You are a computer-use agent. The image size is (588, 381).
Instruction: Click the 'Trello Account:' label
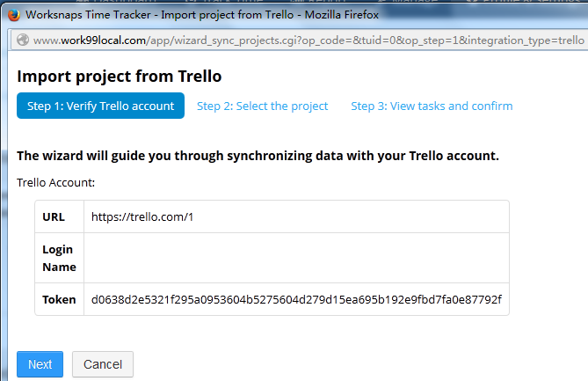(x=55, y=182)
